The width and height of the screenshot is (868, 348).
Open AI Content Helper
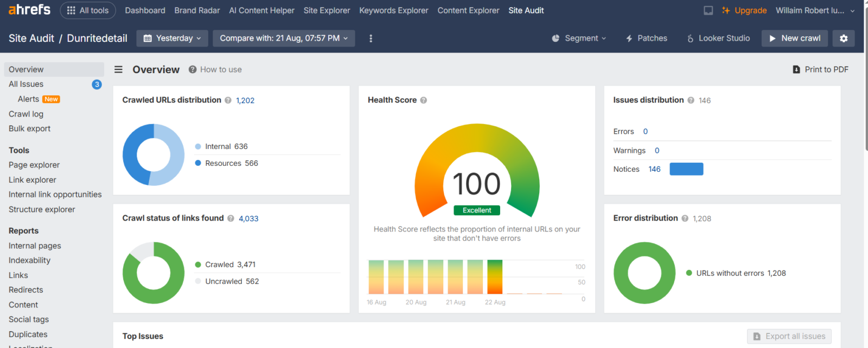[x=261, y=10]
